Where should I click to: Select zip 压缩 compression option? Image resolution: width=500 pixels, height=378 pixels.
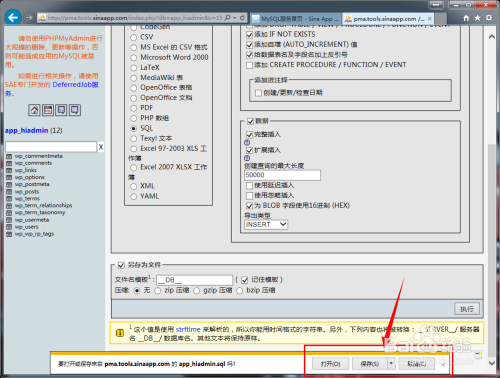click(158, 291)
